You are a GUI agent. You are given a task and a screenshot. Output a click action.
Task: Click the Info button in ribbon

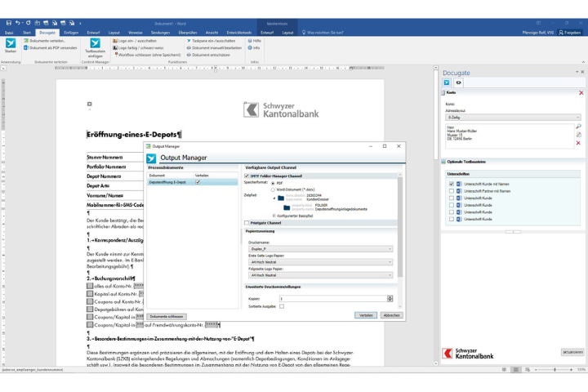point(253,47)
